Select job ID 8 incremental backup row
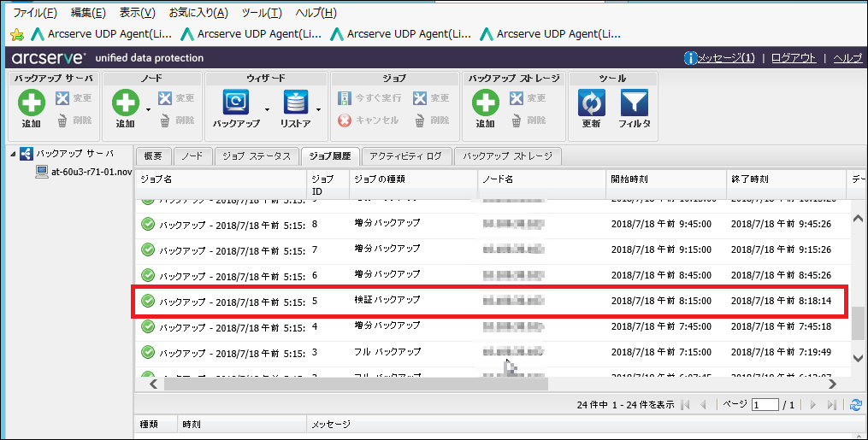This screenshot has height=440, width=868. click(493, 225)
